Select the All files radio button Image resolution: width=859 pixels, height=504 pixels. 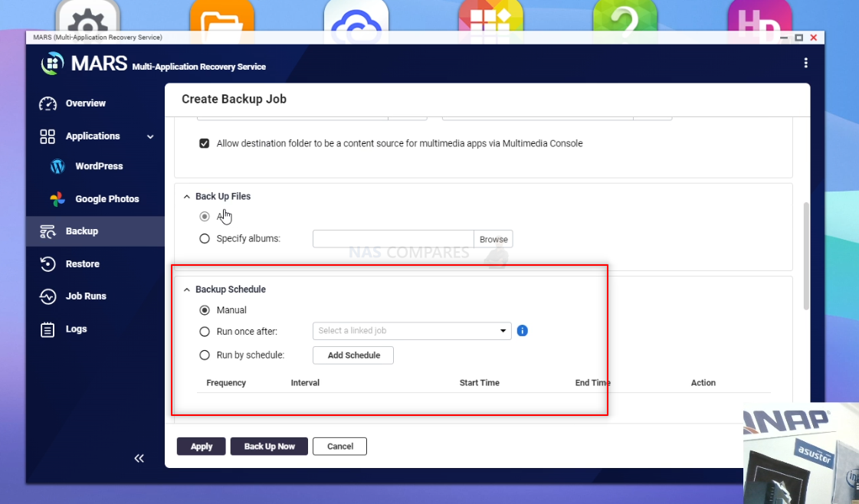205,217
